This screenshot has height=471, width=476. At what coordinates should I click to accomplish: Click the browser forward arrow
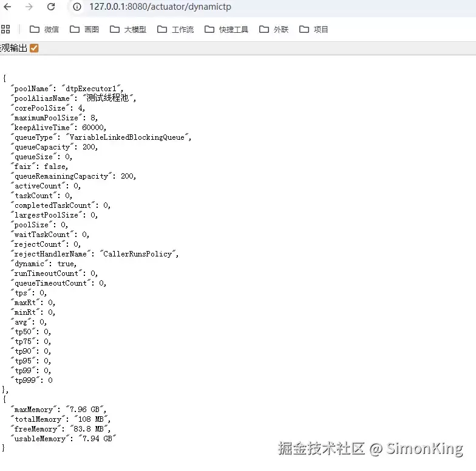coord(29,7)
